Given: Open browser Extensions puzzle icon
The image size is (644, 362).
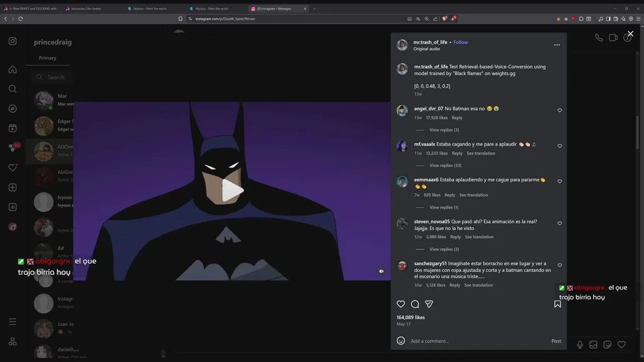Looking at the screenshot, I should pos(581,19).
